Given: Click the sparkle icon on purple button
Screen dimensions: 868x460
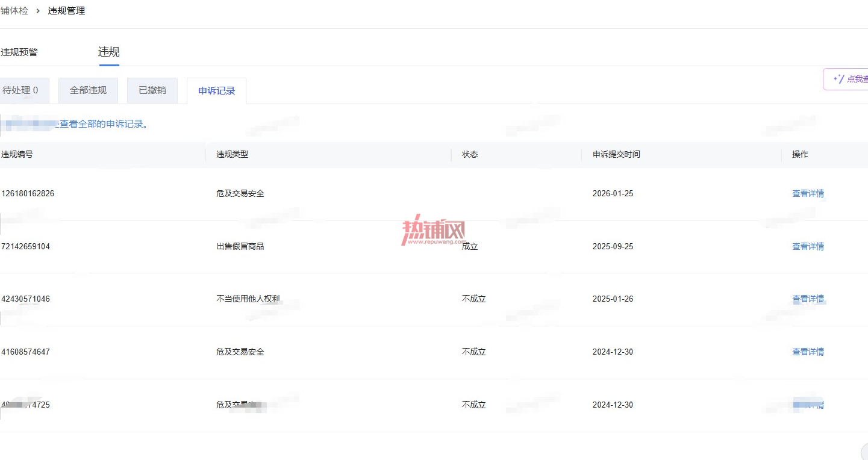Looking at the screenshot, I should pyautogui.click(x=838, y=79).
